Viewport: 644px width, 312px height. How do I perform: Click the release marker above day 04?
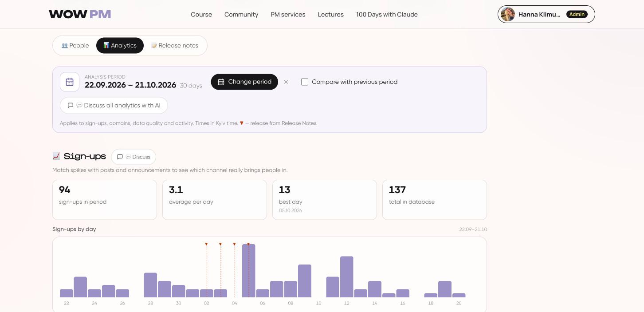pyautogui.click(x=234, y=244)
